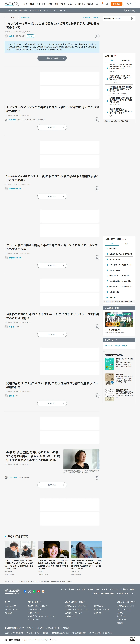Click 記事を読む under モンスターペアレンツ article
The height and width of the screenshot is (644, 140).
click(52, 127)
